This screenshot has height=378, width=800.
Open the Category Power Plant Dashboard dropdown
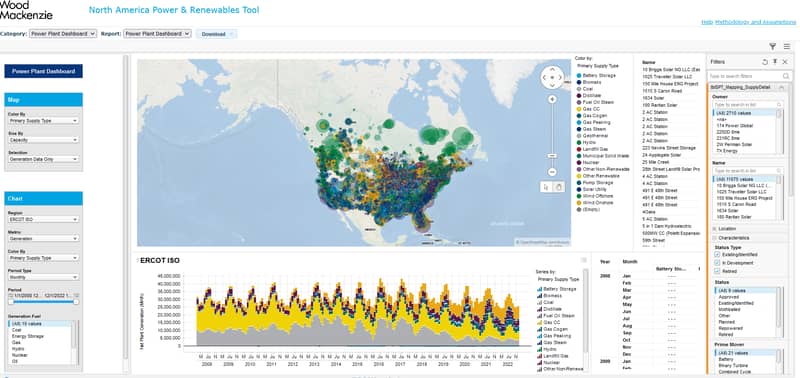click(63, 34)
